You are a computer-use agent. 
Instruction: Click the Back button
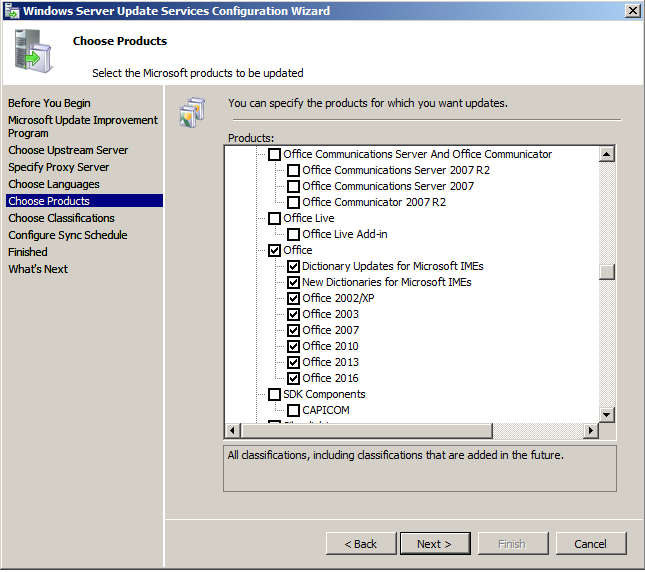coord(361,544)
